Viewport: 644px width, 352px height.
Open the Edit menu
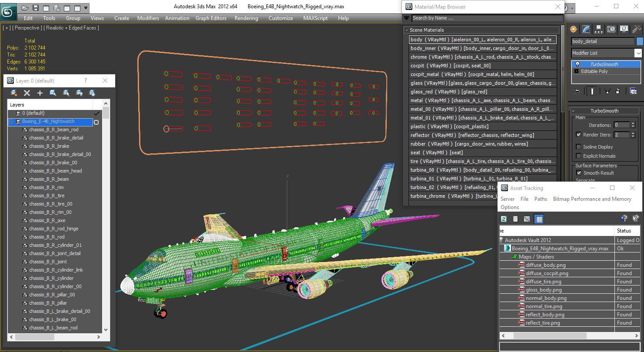(x=28, y=18)
